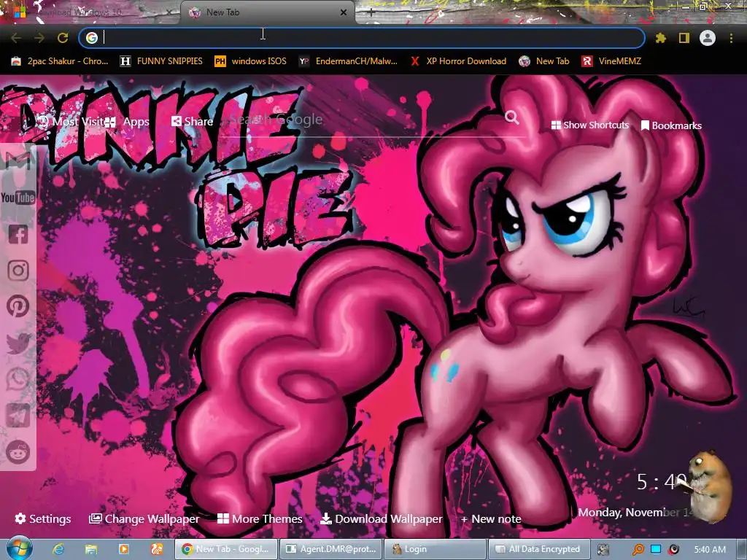Click More Themes
This screenshot has height=560, width=747.
click(260, 519)
